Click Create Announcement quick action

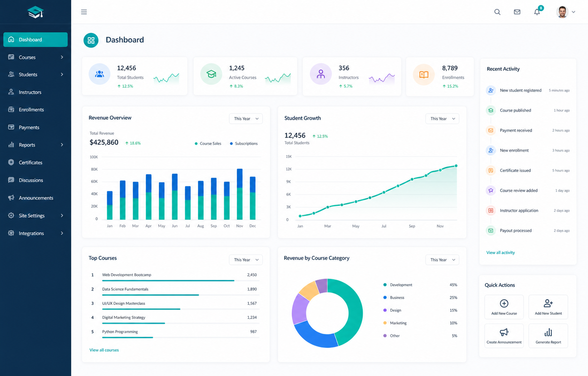[504, 336]
